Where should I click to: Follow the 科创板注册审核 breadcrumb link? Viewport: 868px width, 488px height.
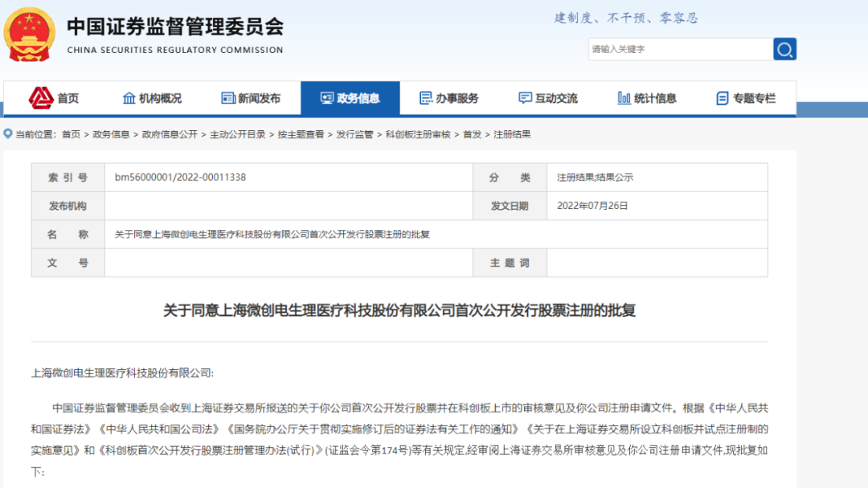click(418, 134)
